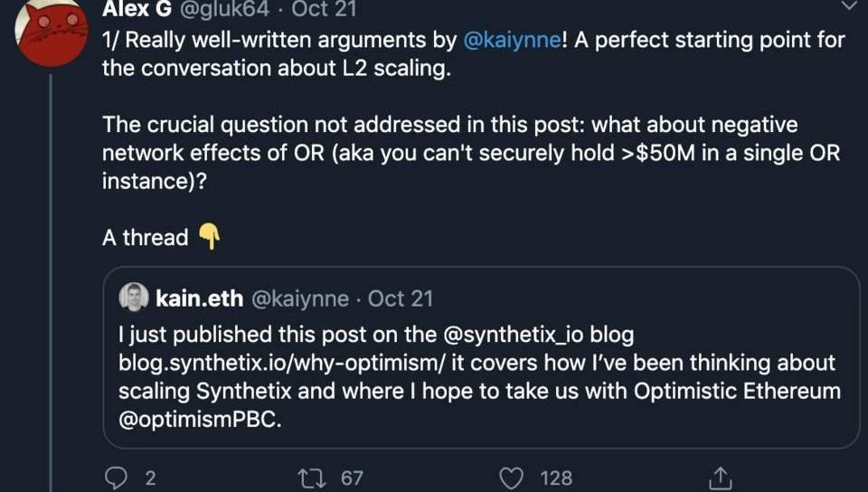The height and width of the screenshot is (492, 868).
Task: Click the 67 retweet count
Action: (352, 478)
